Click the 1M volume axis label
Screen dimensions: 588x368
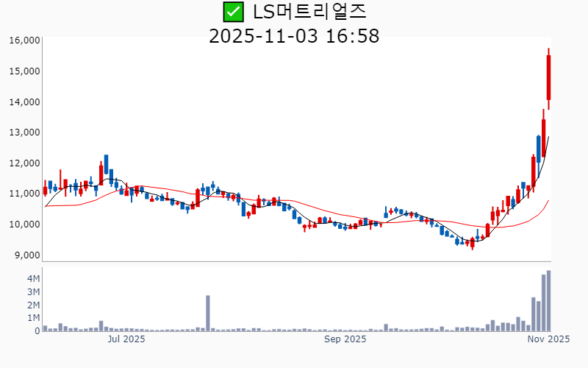tap(33, 318)
